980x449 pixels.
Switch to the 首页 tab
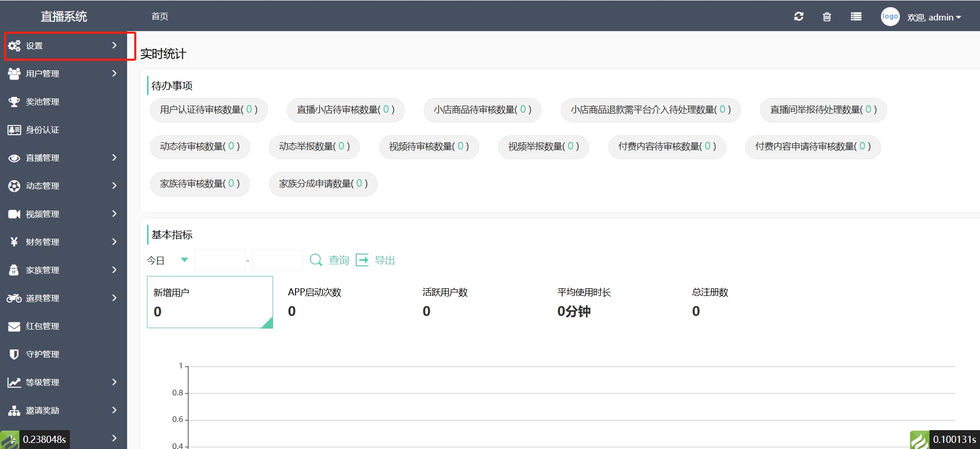tap(160, 16)
